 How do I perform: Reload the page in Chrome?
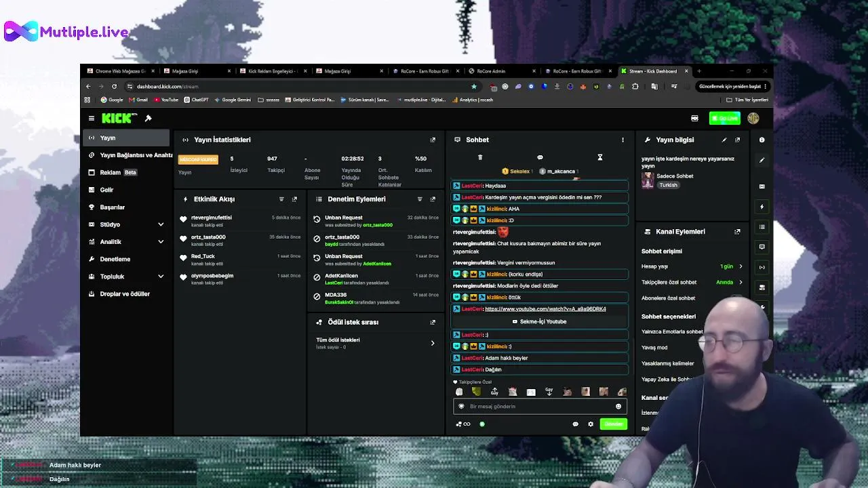pos(114,87)
